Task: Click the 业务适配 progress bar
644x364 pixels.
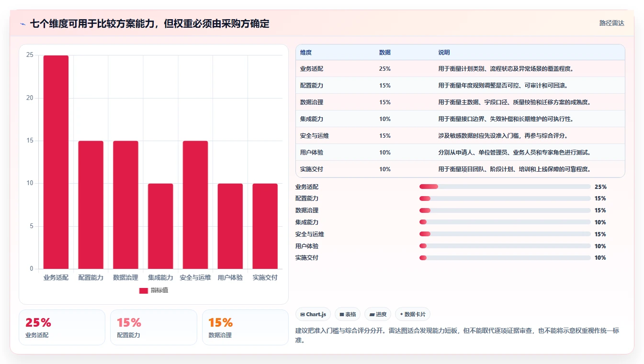Action: pyautogui.click(x=505, y=187)
